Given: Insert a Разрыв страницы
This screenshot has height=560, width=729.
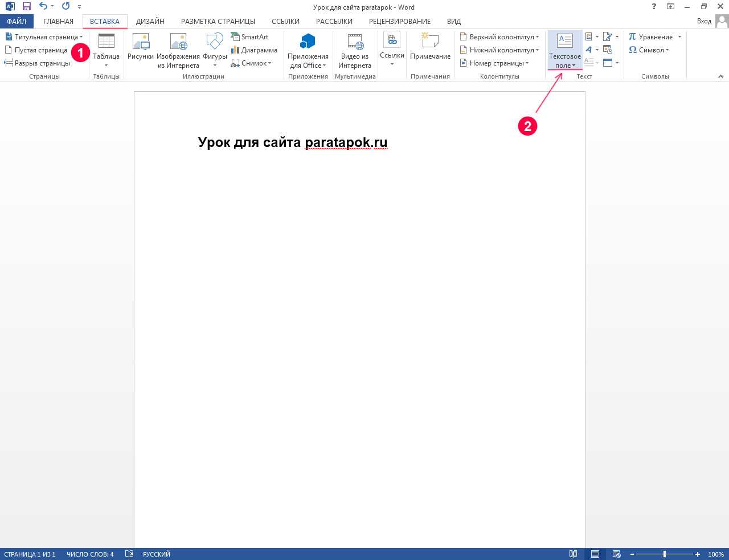Looking at the screenshot, I should pyautogui.click(x=37, y=63).
